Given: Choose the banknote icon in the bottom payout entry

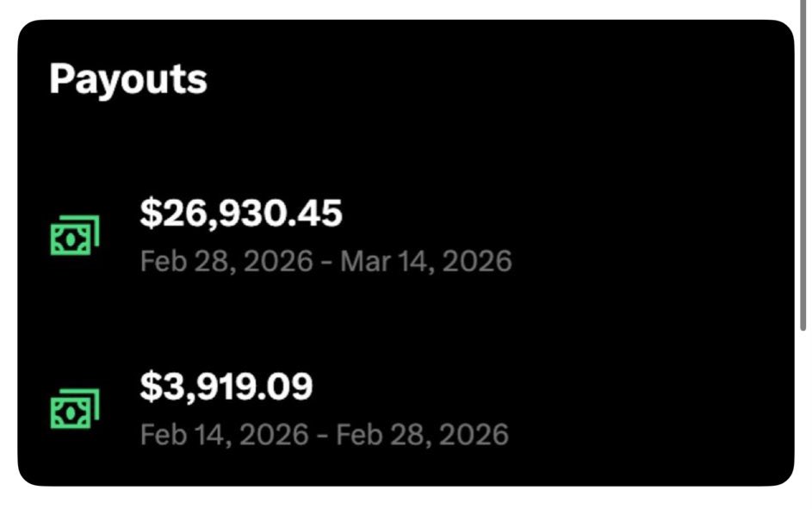Looking at the screenshot, I should [x=75, y=408].
